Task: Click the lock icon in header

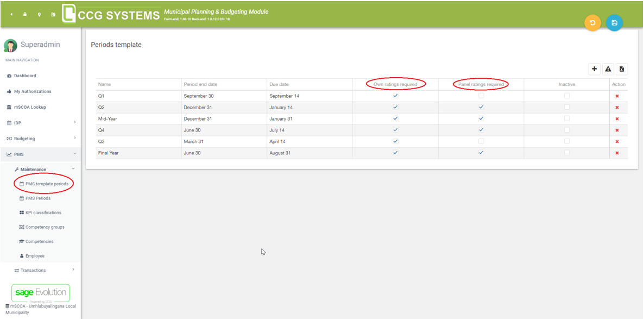Action: coord(25,15)
